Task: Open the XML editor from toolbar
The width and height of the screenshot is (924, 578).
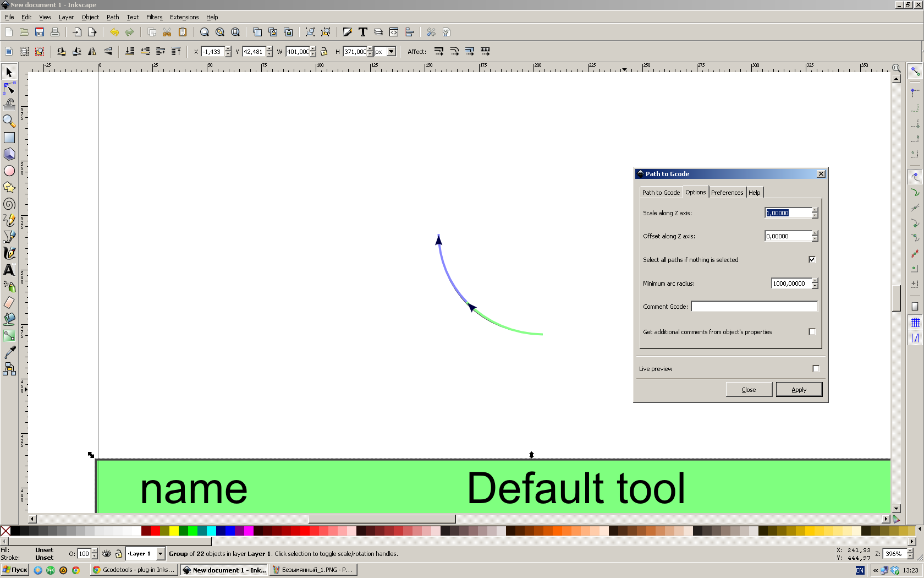Action: [394, 32]
